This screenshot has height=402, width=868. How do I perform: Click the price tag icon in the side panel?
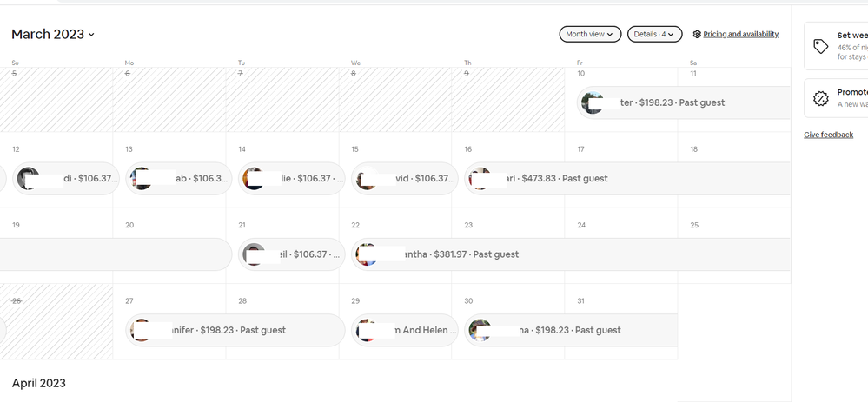tap(821, 46)
